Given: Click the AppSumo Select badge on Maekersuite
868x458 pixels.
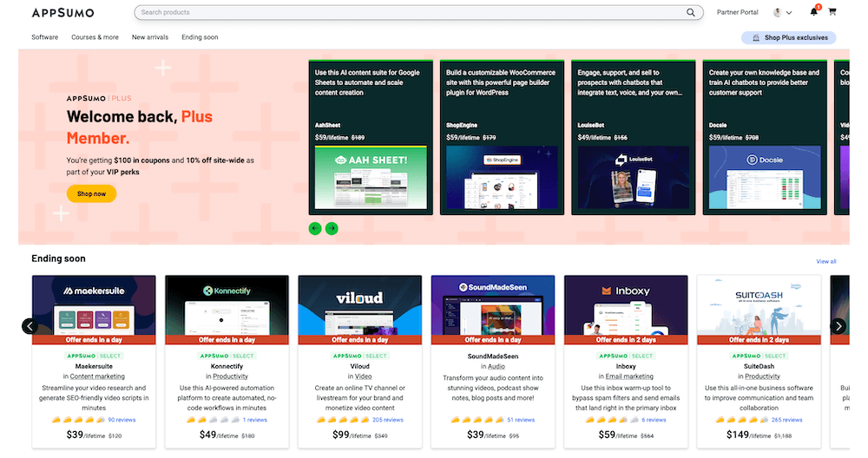Looking at the screenshot, I should (x=94, y=356).
